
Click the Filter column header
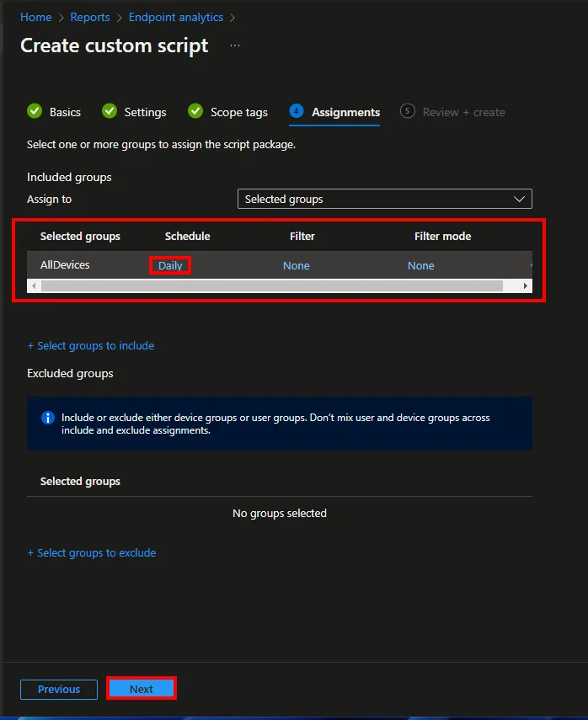coord(302,237)
